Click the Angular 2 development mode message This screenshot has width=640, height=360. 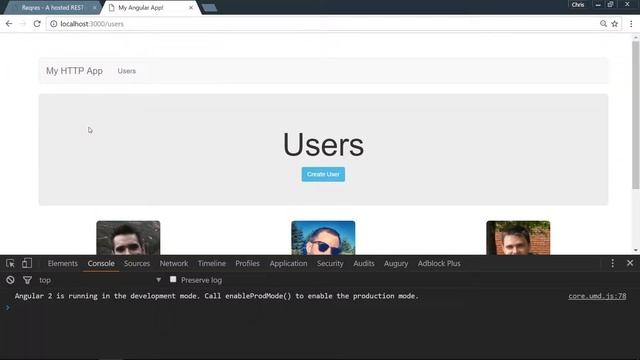pyautogui.click(x=217, y=296)
